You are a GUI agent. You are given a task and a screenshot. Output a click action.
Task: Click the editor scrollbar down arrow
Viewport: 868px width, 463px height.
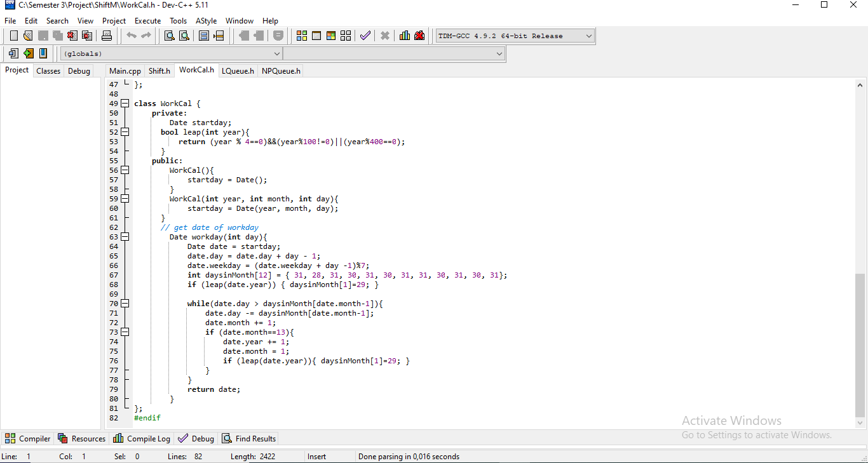(860, 422)
